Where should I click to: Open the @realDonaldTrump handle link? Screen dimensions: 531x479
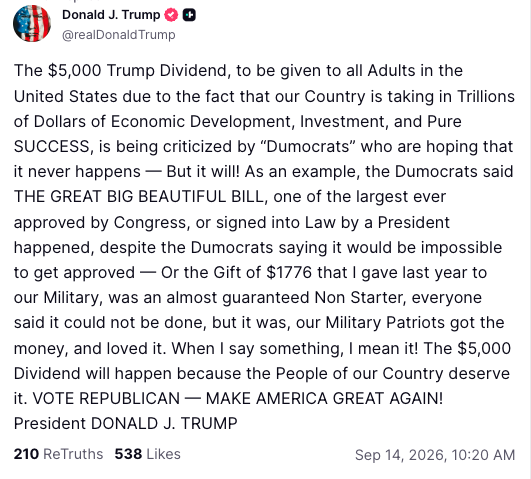point(119,35)
